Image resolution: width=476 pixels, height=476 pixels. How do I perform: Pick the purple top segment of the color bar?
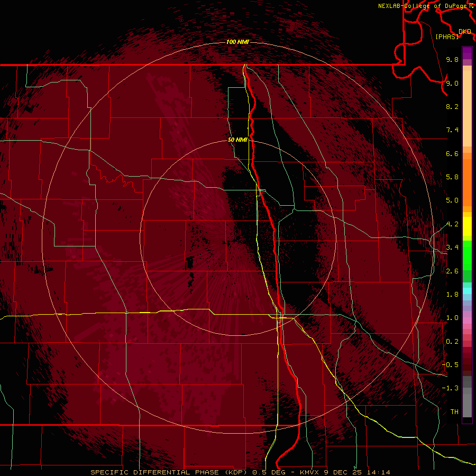pos(467,53)
